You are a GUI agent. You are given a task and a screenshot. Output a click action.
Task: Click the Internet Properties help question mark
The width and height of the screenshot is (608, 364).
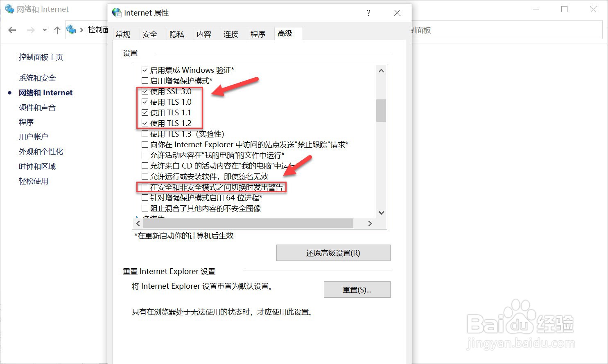[368, 13]
